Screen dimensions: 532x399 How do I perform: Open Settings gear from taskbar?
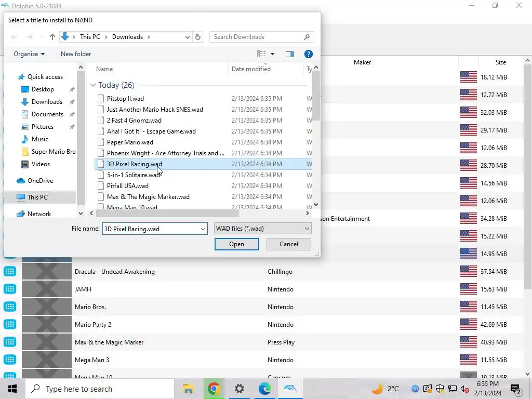click(239, 389)
